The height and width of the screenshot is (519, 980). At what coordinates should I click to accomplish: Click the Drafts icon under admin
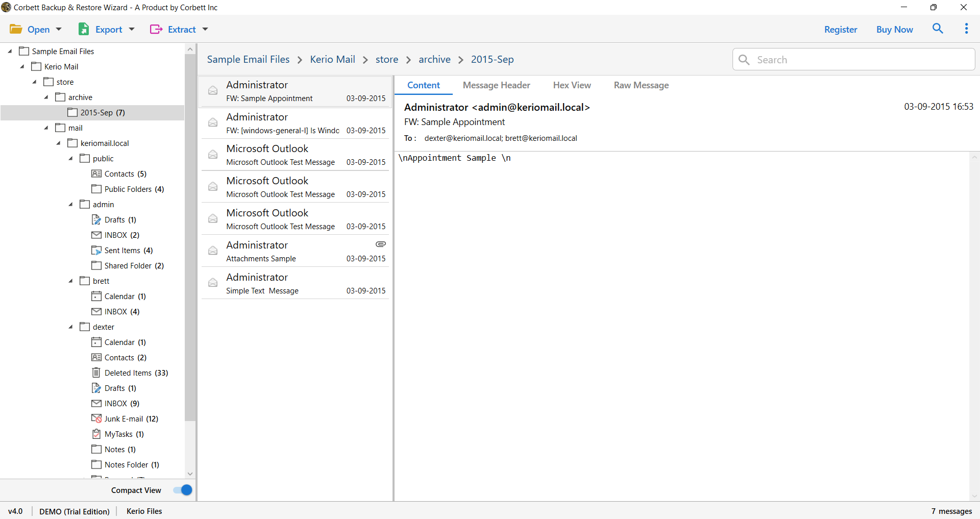click(x=96, y=219)
